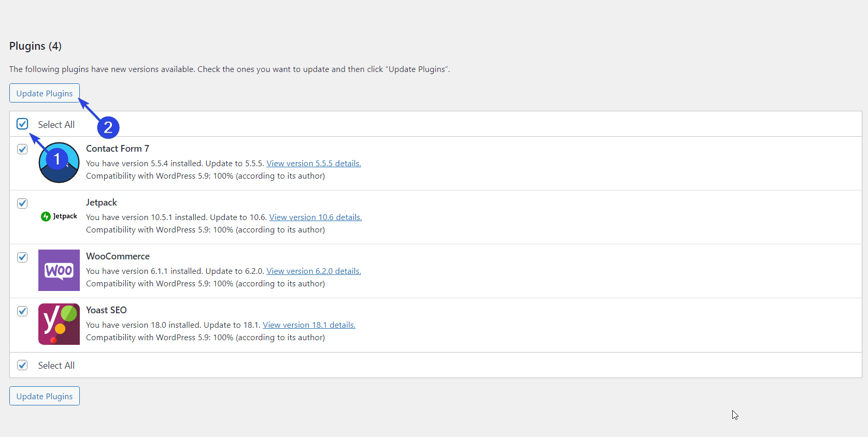
Task: Click 'You have version 6.1.1 installed' text
Action: coord(144,271)
